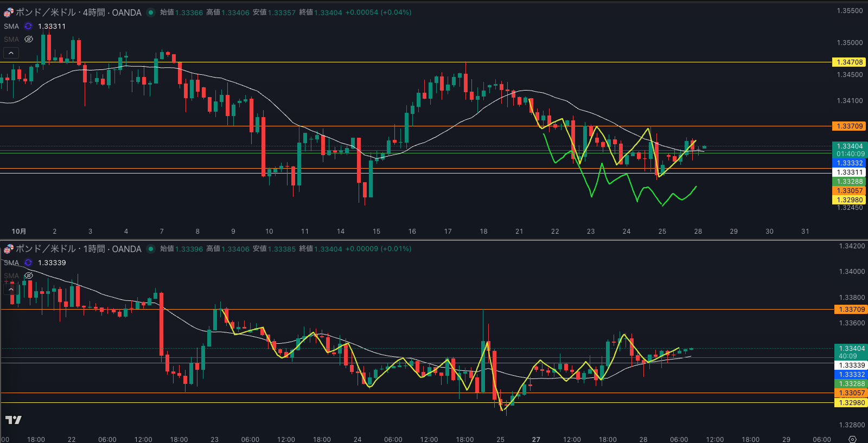Show the hidden SMA indicator on 1-hour chart

click(29, 275)
